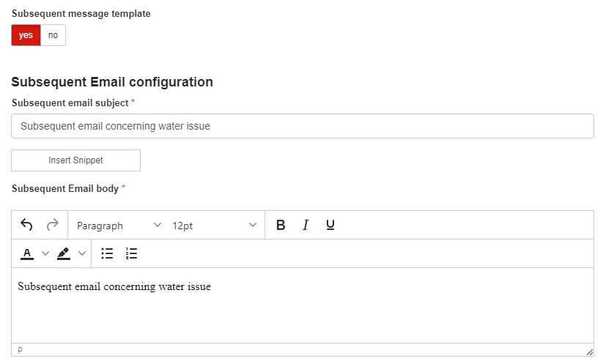The height and width of the screenshot is (364, 603).
Task: Click the P element path in status bar
Action: click(x=20, y=351)
